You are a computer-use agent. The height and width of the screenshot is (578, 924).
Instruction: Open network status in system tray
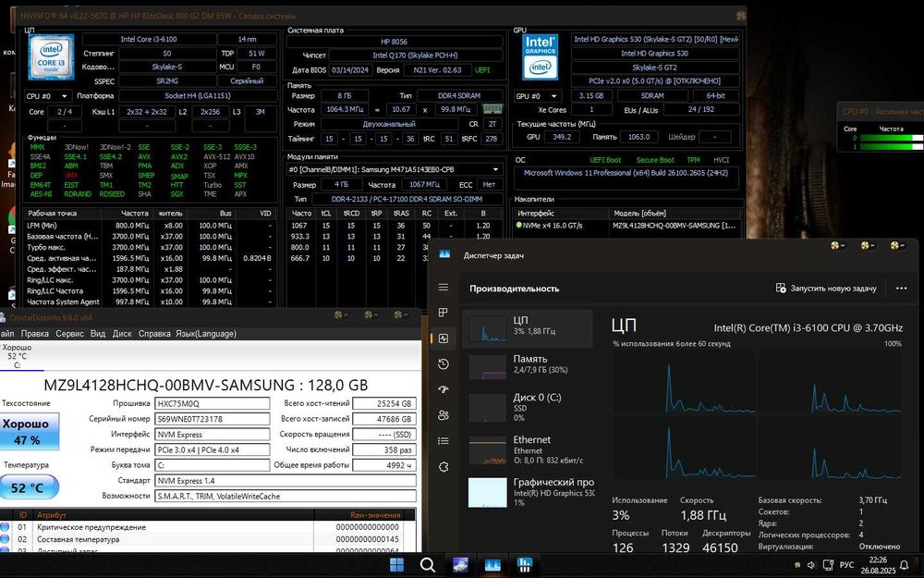pos(828,565)
